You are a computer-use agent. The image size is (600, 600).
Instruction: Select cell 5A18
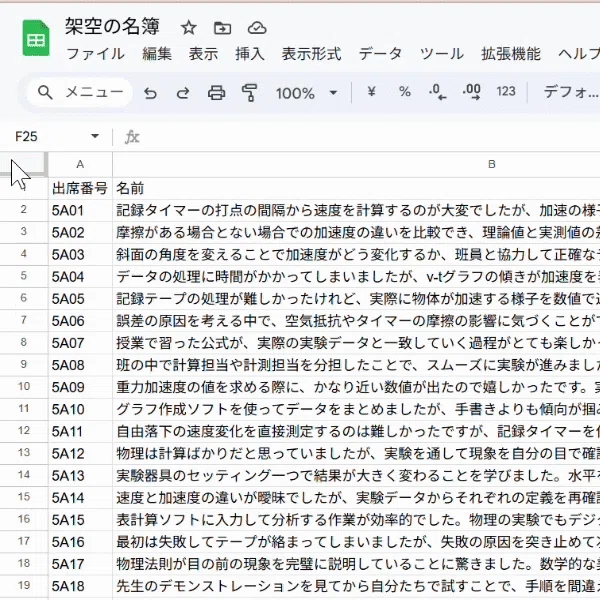(80, 586)
